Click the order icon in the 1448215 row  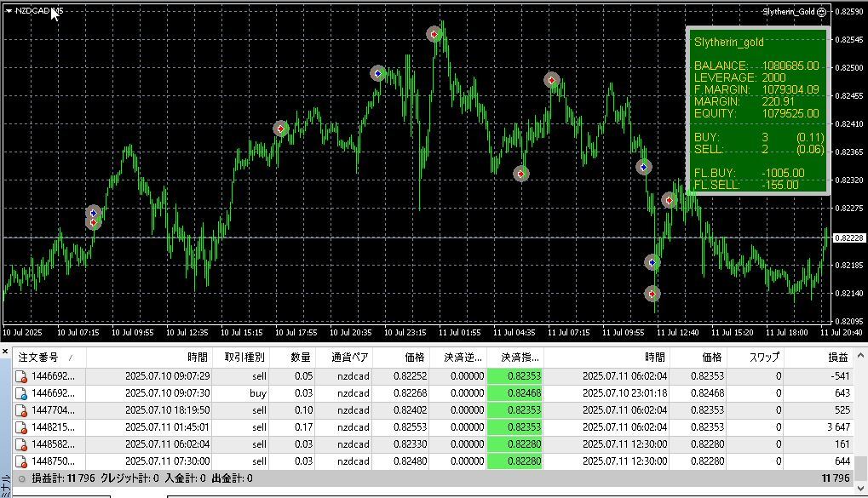21,427
